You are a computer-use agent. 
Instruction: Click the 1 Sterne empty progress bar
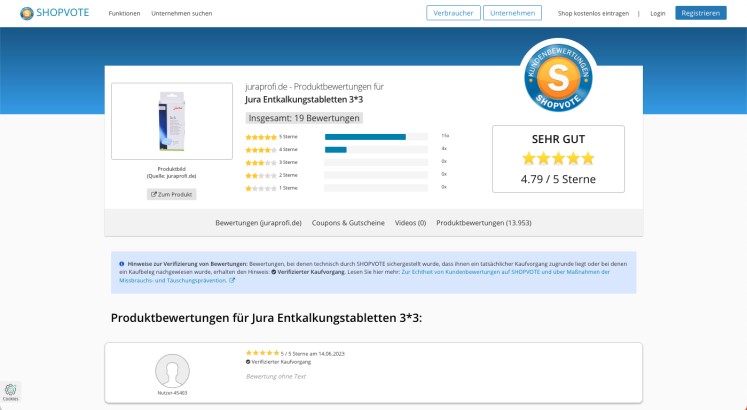pos(376,188)
